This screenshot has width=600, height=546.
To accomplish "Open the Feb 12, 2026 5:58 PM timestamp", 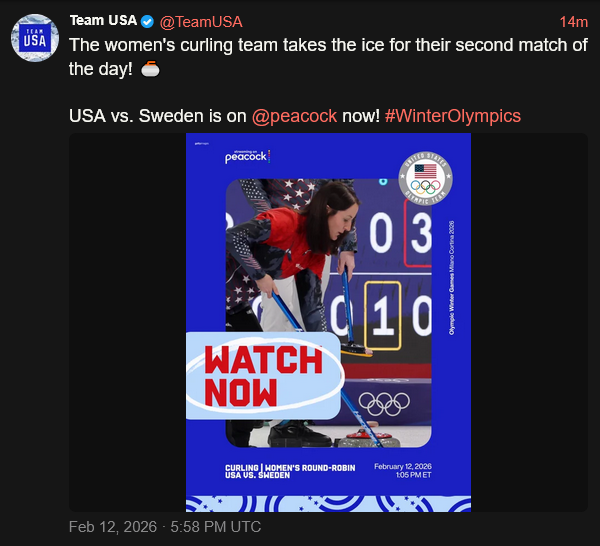I will coord(165,527).
